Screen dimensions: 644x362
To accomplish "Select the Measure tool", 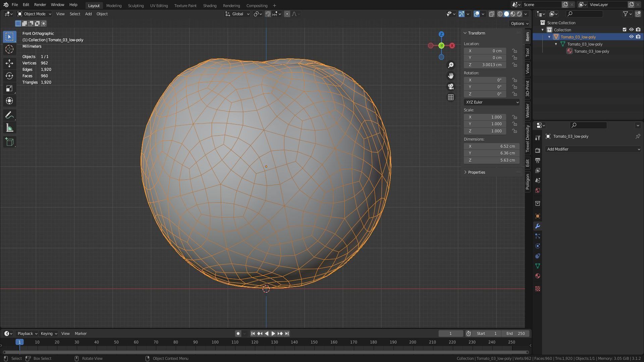I will [x=9, y=128].
